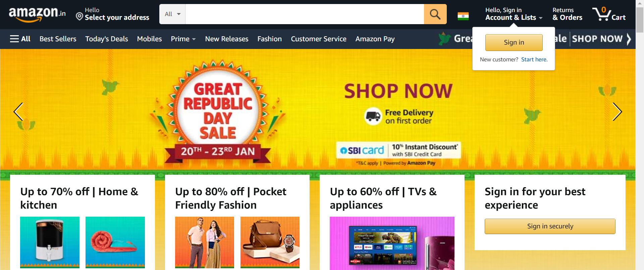The width and height of the screenshot is (644, 270).
Task: Advance to next banner slide arrow
Action: click(617, 112)
